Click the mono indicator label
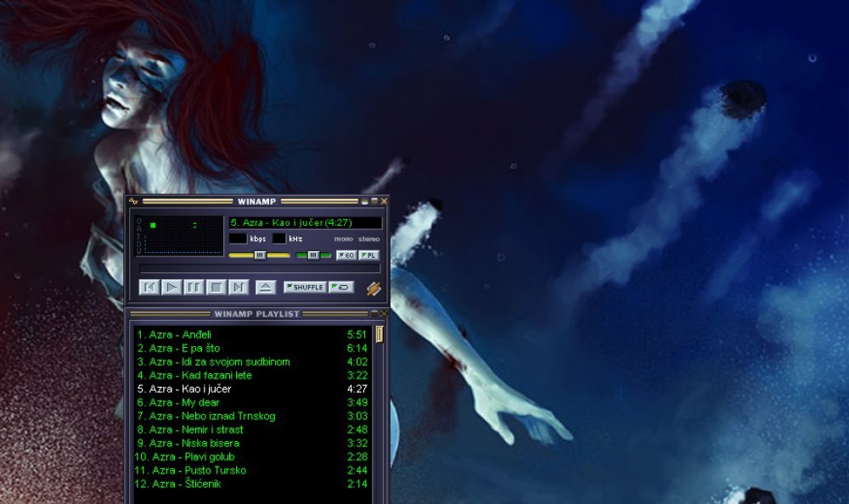Image resolution: width=849 pixels, height=504 pixels. pos(343,238)
